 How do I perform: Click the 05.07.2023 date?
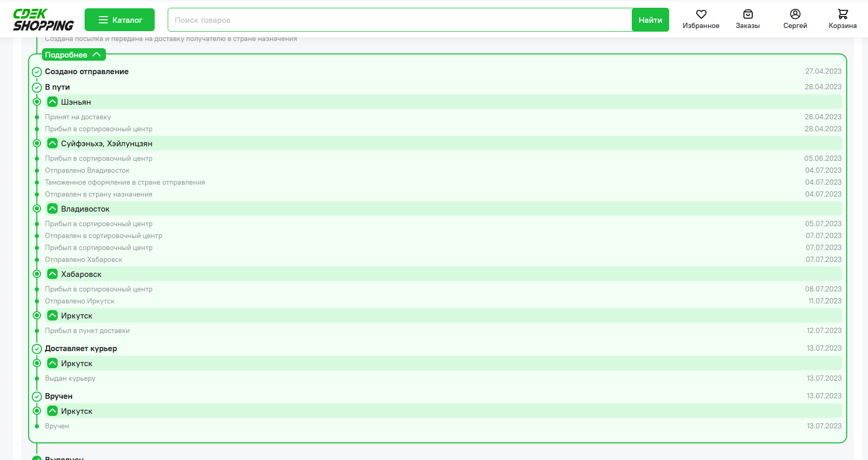823,224
